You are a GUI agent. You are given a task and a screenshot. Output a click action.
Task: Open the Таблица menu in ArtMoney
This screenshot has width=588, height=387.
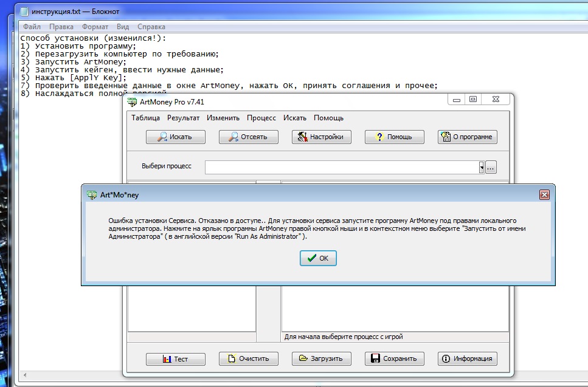[145, 118]
